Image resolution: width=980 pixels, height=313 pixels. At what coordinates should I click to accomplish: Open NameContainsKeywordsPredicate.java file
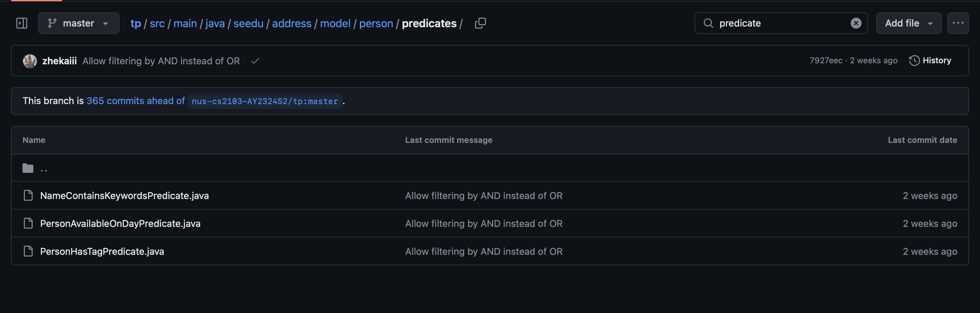[125, 196]
